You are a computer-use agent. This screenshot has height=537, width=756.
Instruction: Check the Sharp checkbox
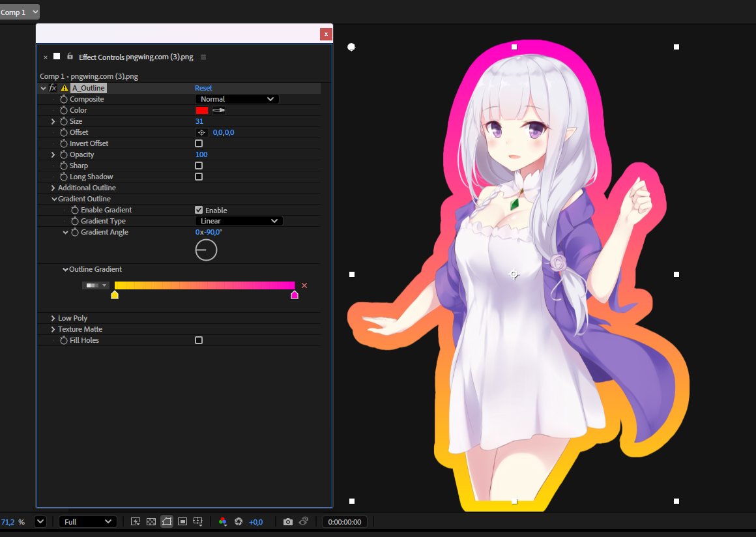tap(199, 166)
